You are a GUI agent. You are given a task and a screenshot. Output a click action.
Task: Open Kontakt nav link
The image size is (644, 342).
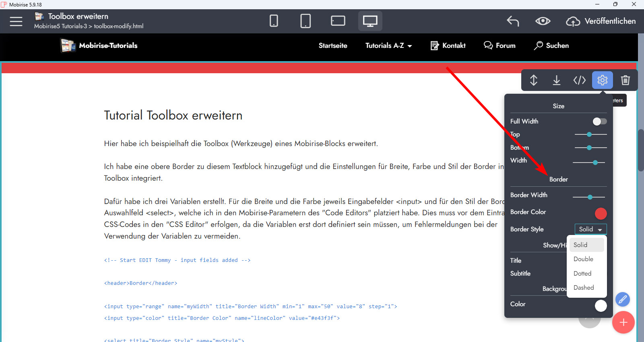[x=448, y=45]
